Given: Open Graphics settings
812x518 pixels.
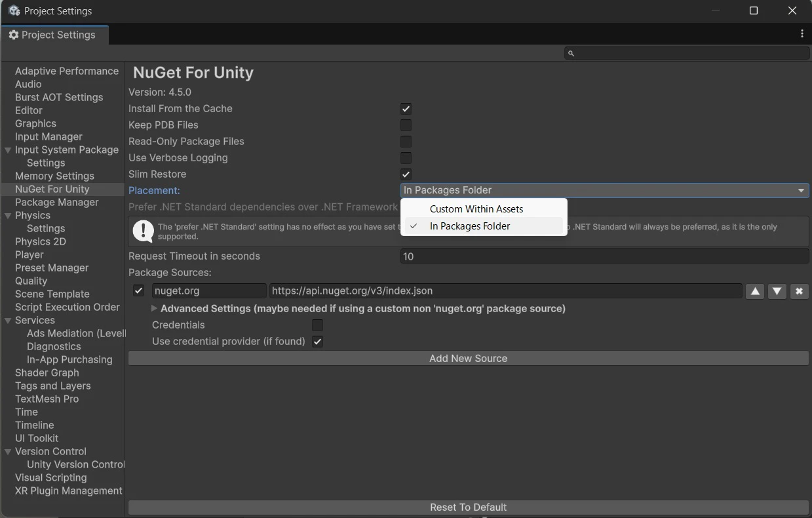Looking at the screenshot, I should 35,123.
